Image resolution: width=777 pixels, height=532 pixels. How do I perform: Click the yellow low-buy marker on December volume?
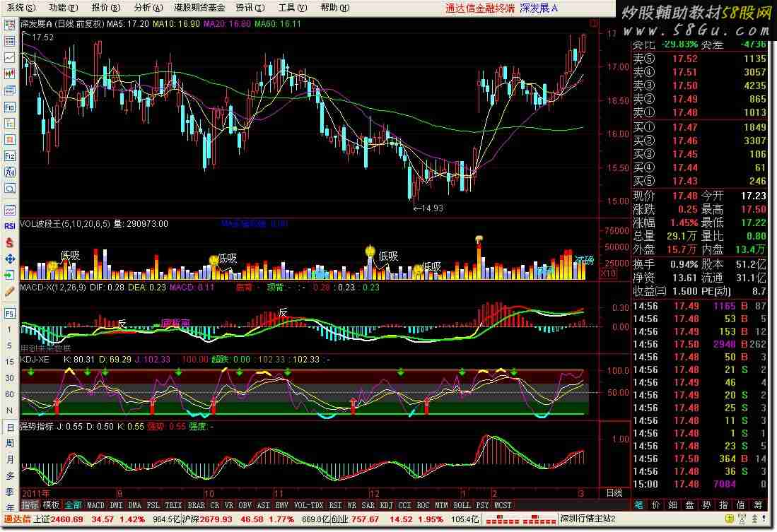tap(370, 251)
